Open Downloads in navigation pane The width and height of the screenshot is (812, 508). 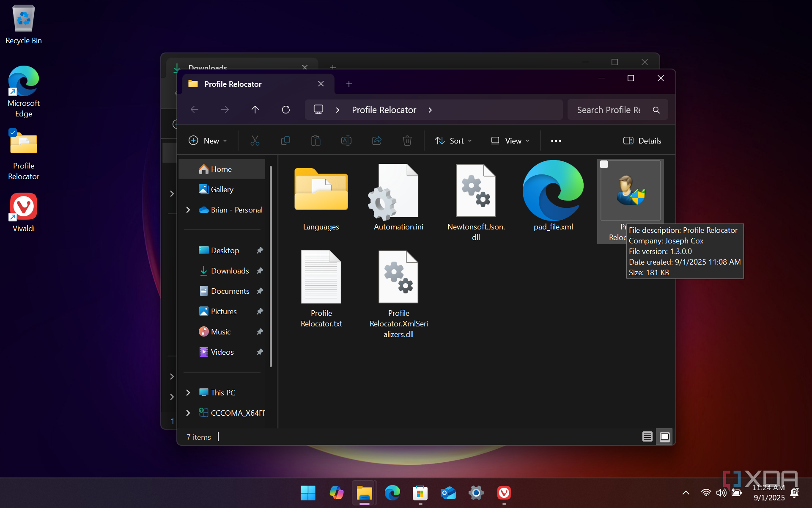pyautogui.click(x=222, y=271)
